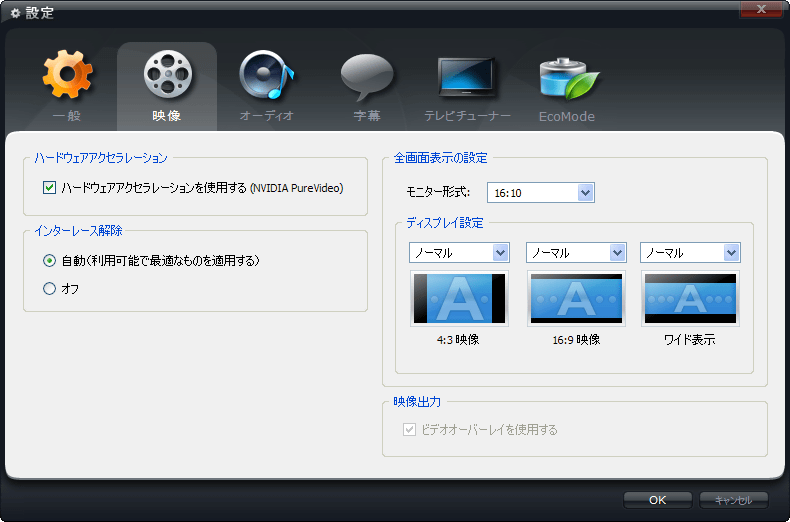Click the モニター形式: label text
790x522 pixels.
(x=438, y=192)
